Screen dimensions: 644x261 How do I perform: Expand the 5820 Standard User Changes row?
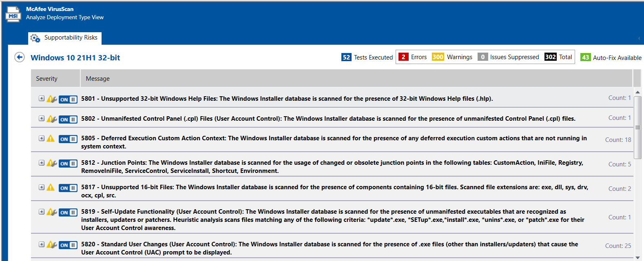click(x=42, y=244)
